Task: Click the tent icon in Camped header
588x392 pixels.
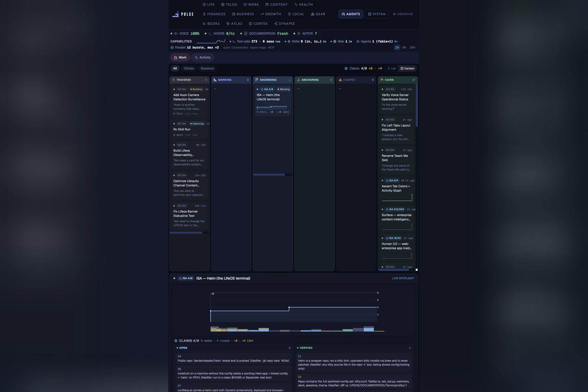Action: [340, 80]
